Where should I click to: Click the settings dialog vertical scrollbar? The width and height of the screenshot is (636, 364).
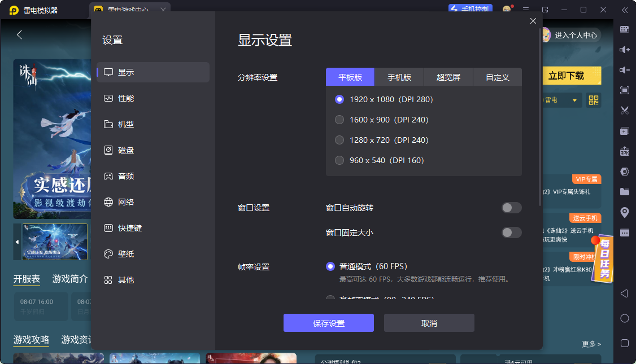(x=540, y=117)
